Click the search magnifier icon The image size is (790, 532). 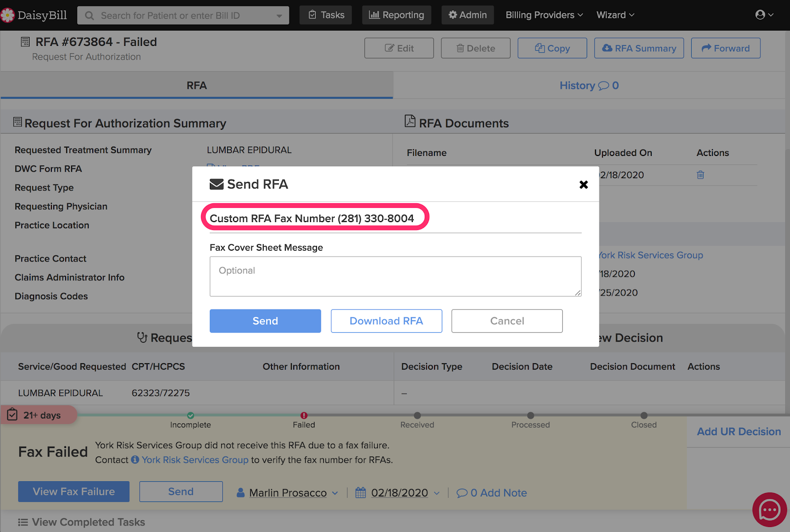(x=89, y=16)
